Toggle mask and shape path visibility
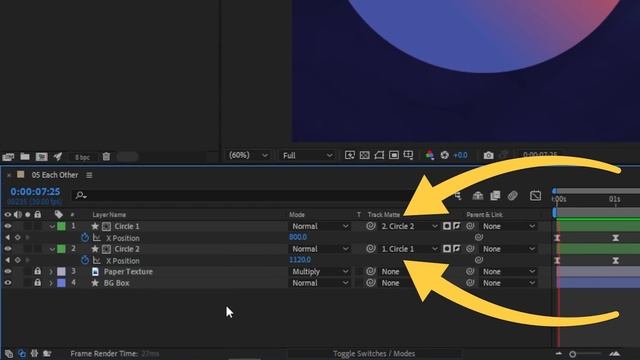Image resolution: width=640 pixels, height=360 pixels. [379, 155]
